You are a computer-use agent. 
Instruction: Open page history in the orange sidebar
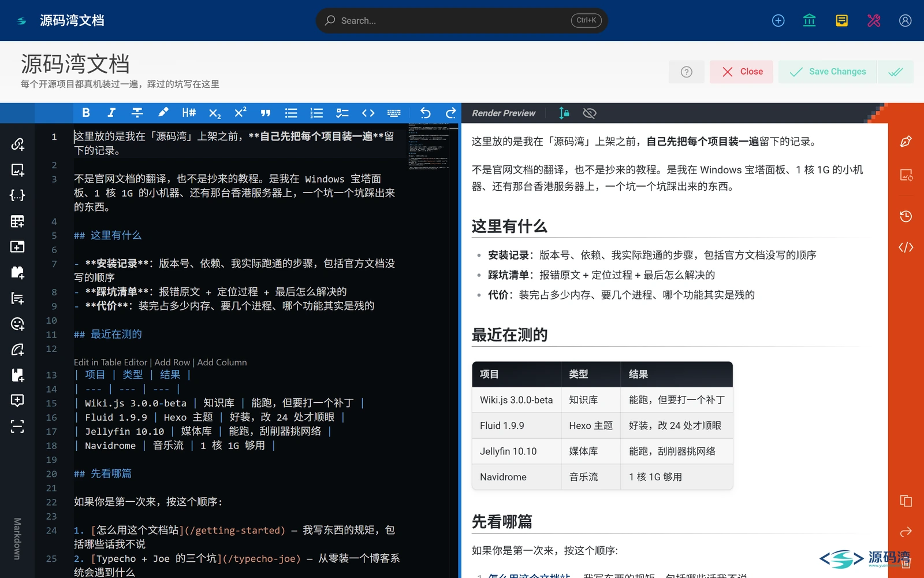coord(906,216)
